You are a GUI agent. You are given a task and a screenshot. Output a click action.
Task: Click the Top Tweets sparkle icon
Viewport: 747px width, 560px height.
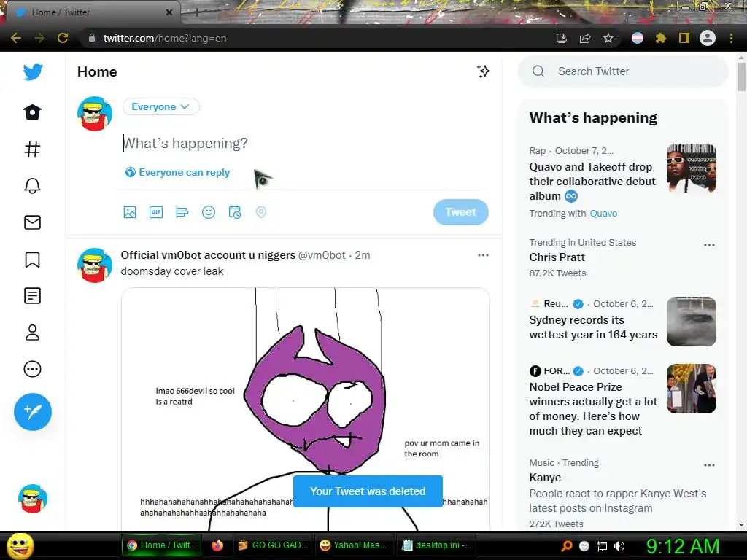point(483,71)
